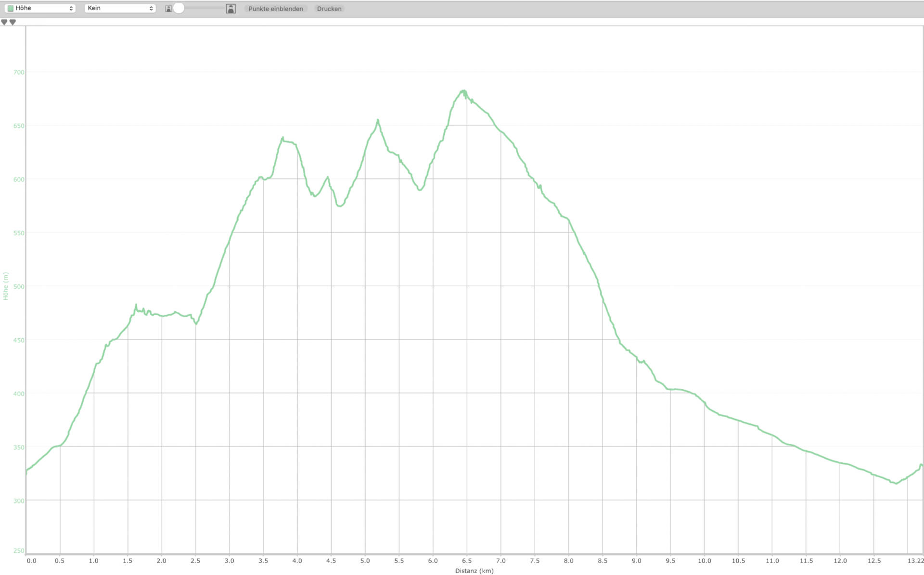The image size is (924, 575).
Task: Click the 3.5 km distance tick label
Action: 263,561
